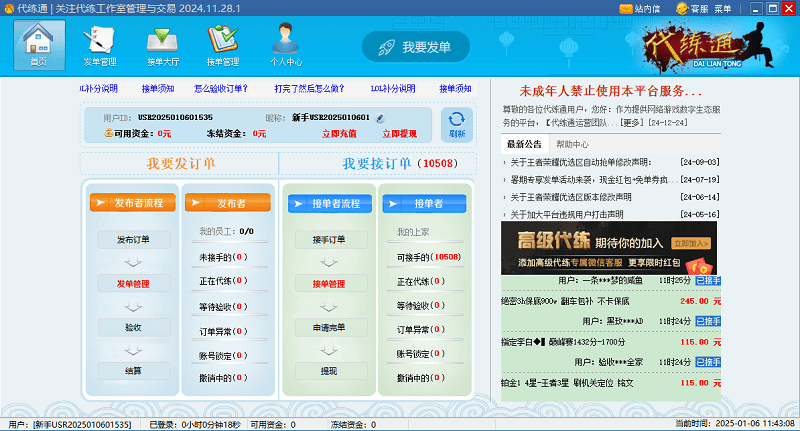Image resolution: width=800 pixels, height=431 pixels.
Task: Open 打完了然后怎么做? help link
Action: [x=309, y=88]
